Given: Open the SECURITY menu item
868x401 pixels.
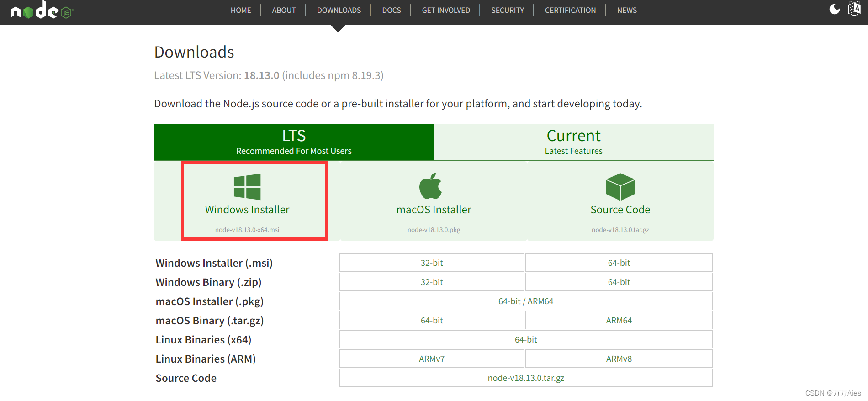Looking at the screenshot, I should coord(508,10).
